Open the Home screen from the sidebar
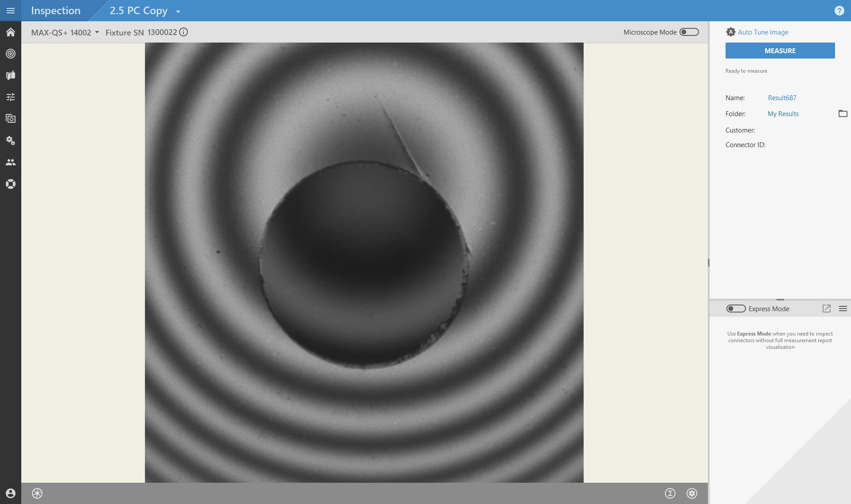851x504 pixels. tap(11, 32)
